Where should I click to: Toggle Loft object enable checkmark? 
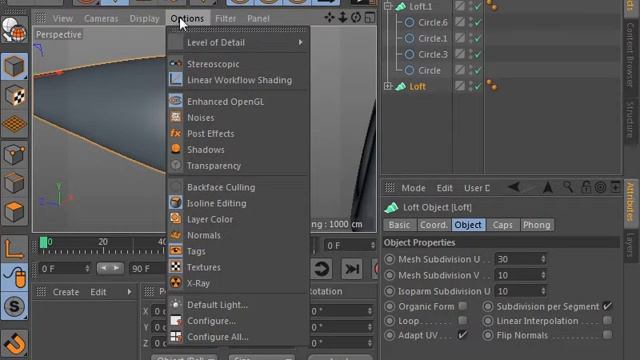[x=477, y=87]
